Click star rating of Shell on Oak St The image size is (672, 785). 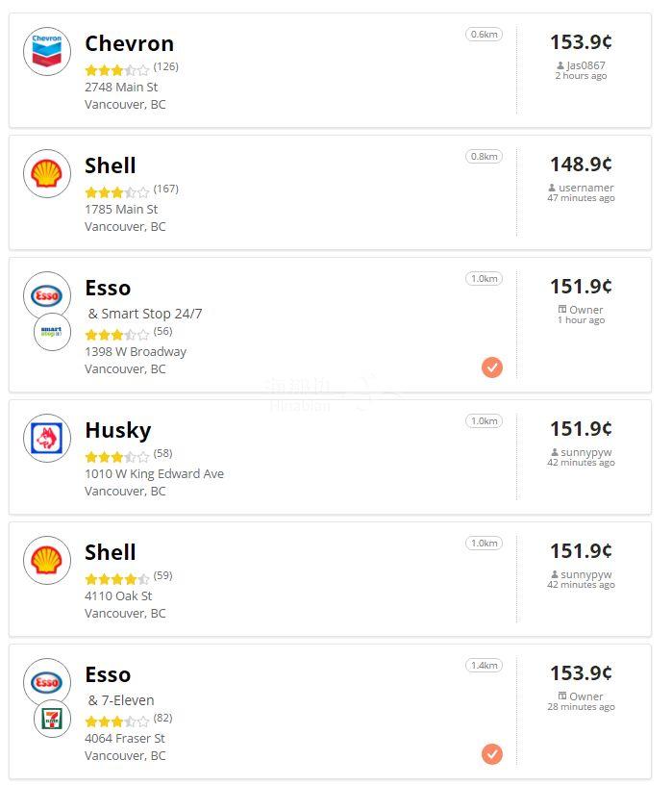[116, 579]
